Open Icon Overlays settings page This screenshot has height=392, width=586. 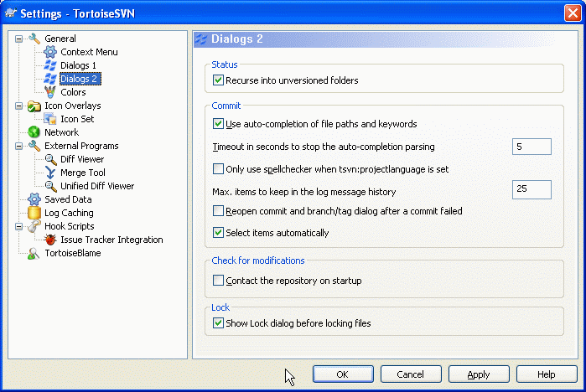(x=72, y=106)
